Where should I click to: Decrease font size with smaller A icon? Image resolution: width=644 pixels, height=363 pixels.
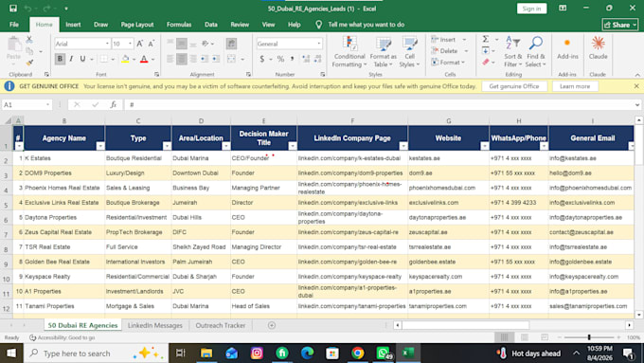coord(152,44)
